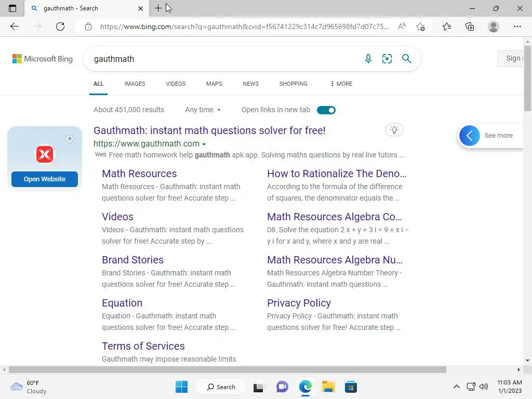Toggle Open links in new tab switch
532x399 pixels.
coord(326,110)
